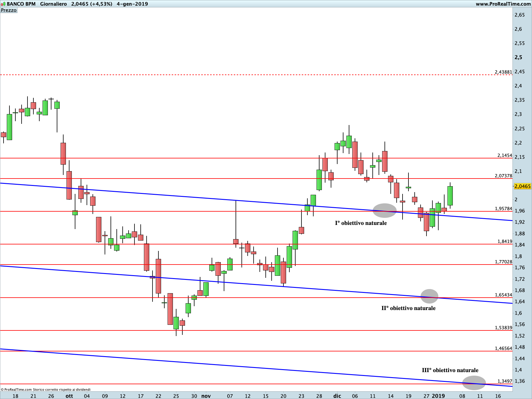Click the 1,53839 horizontal level label
This screenshot has width=532, height=399.
click(x=503, y=327)
